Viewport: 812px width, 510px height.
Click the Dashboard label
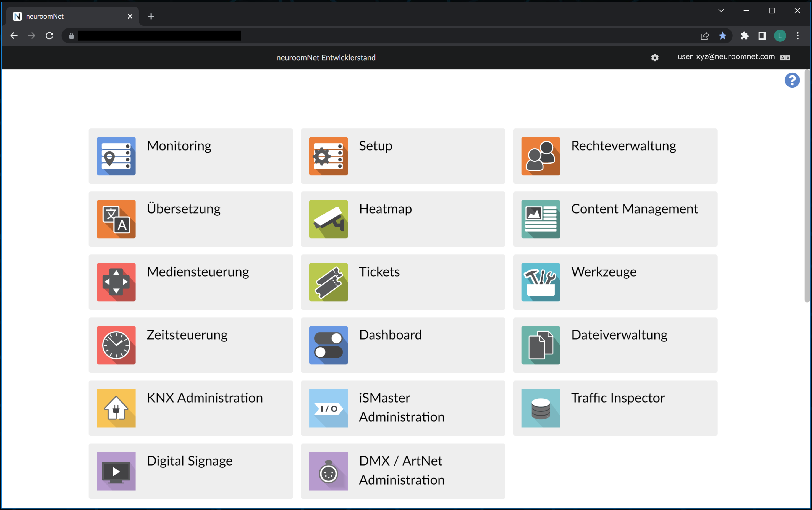pos(390,335)
